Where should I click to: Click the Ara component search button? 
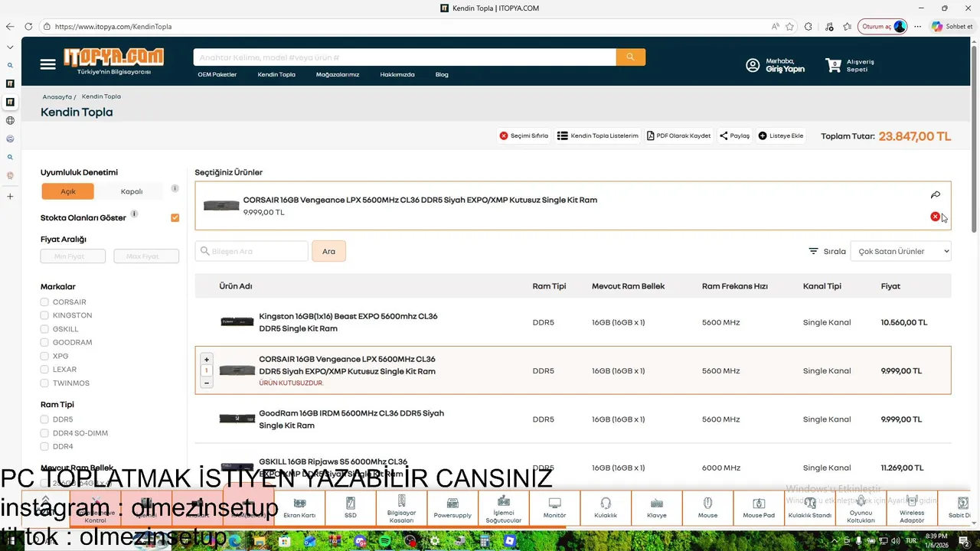click(x=328, y=251)
